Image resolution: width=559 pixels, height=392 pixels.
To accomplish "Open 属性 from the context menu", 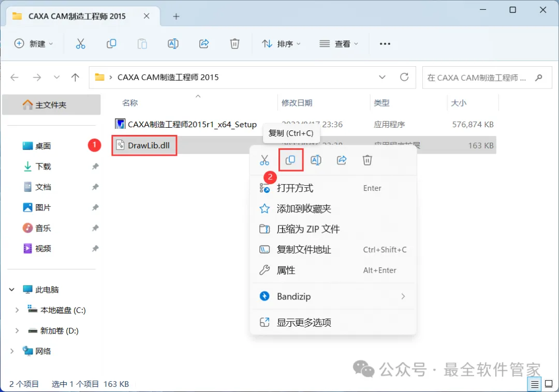I will point(333,270).
